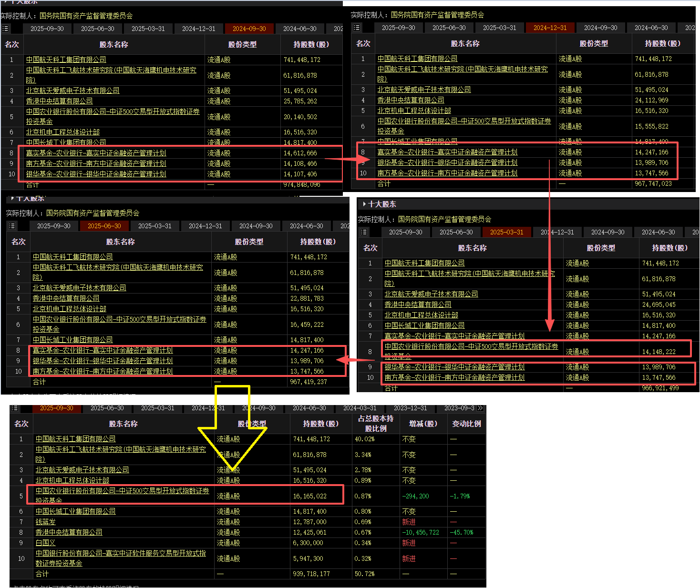The width and height of the screenshot is (700, 588).
Task: Open 南方基金 link in the 14,108,466 row
Action: click(96, 163)
